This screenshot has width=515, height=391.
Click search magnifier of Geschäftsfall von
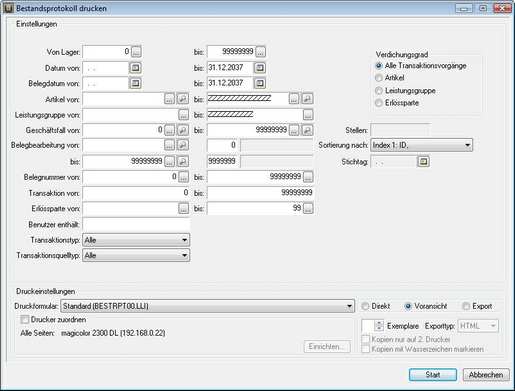tap(183, 130)
